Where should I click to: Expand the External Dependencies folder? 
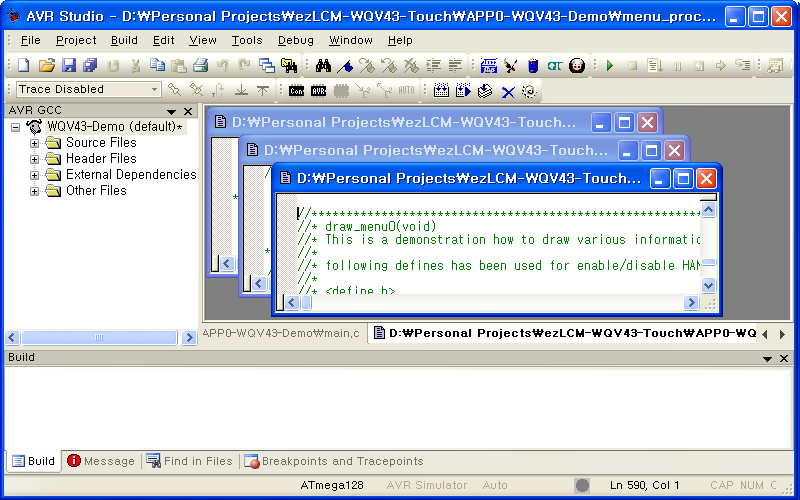click(34, 176)
